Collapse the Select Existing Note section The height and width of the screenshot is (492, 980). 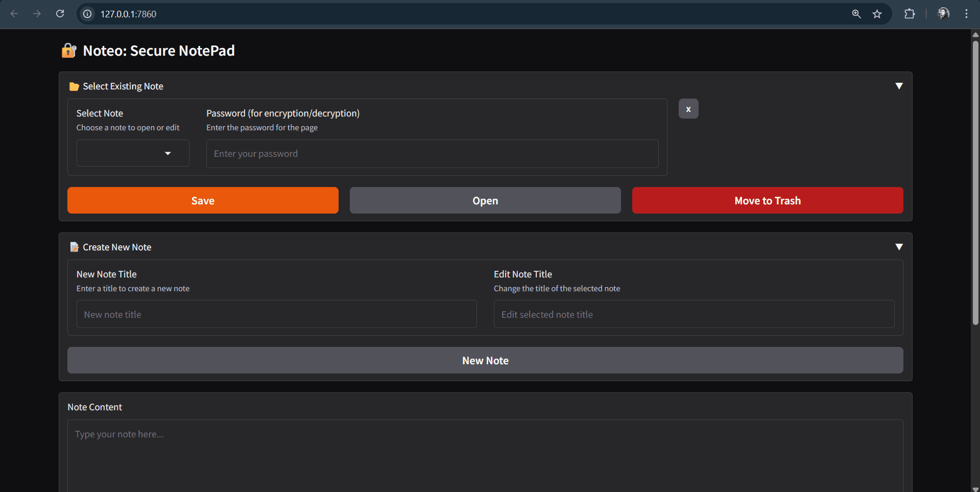click(x=899, y=86)
